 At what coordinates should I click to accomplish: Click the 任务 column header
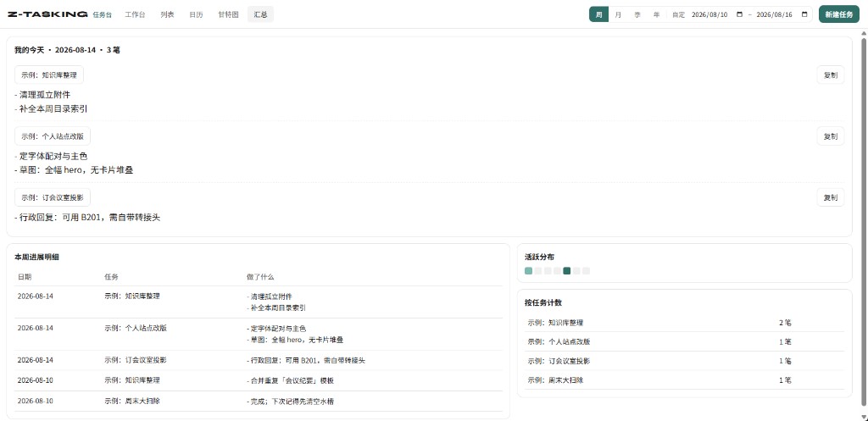111,277
